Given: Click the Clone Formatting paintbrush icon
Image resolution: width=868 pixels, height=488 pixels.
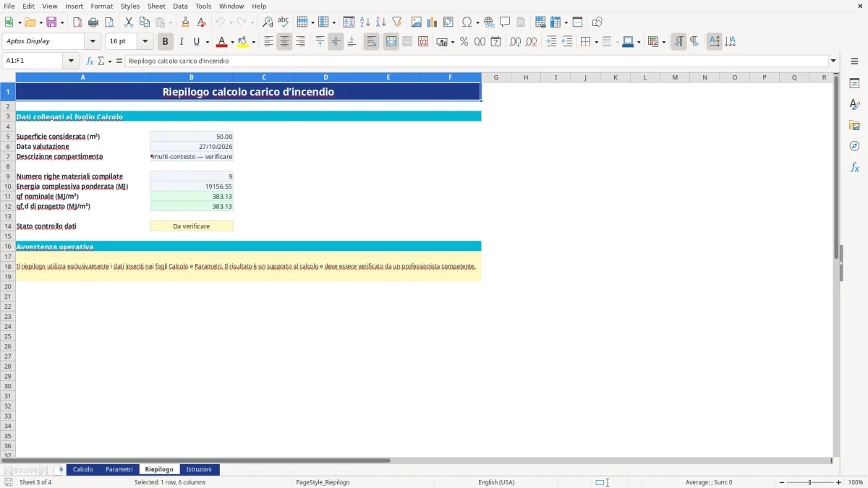Looking at the screenshot, I should click(x=186, y=22).
